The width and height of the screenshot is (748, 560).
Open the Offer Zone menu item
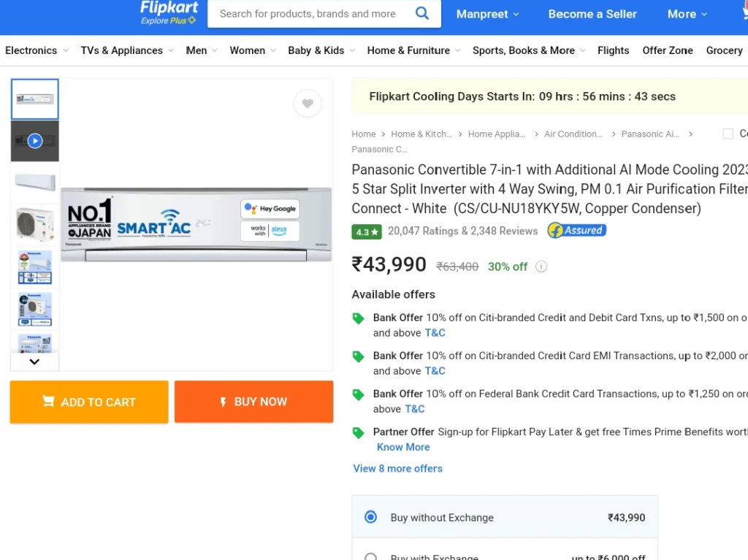(x=668, y=50)
